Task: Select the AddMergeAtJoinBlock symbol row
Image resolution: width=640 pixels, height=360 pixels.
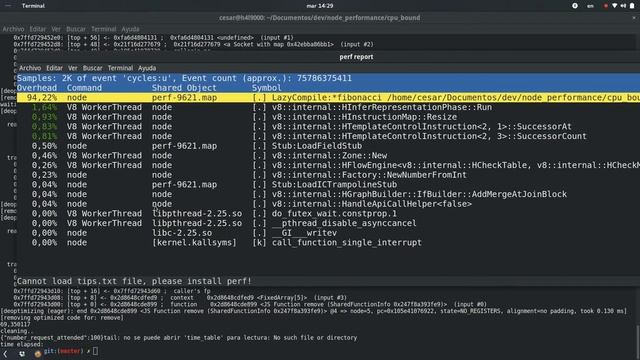Action: click(x=328, y=194)
